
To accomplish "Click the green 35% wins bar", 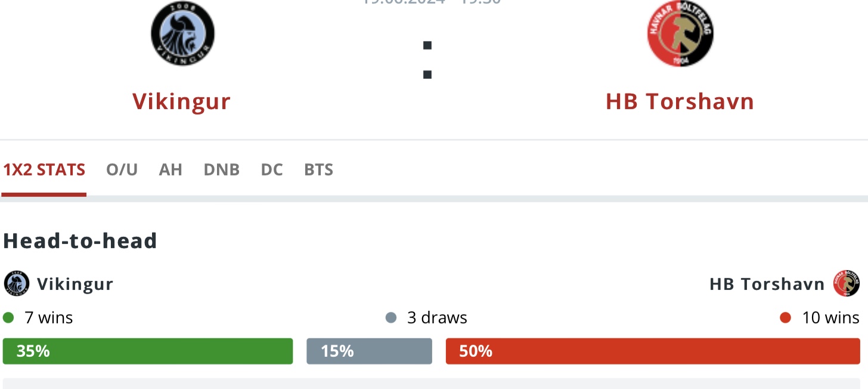I will 148,351.
